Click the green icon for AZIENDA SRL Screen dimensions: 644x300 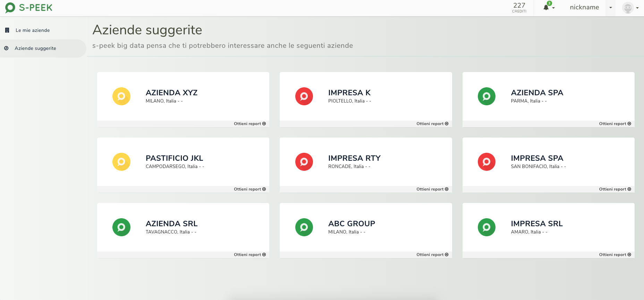point(121,227)
